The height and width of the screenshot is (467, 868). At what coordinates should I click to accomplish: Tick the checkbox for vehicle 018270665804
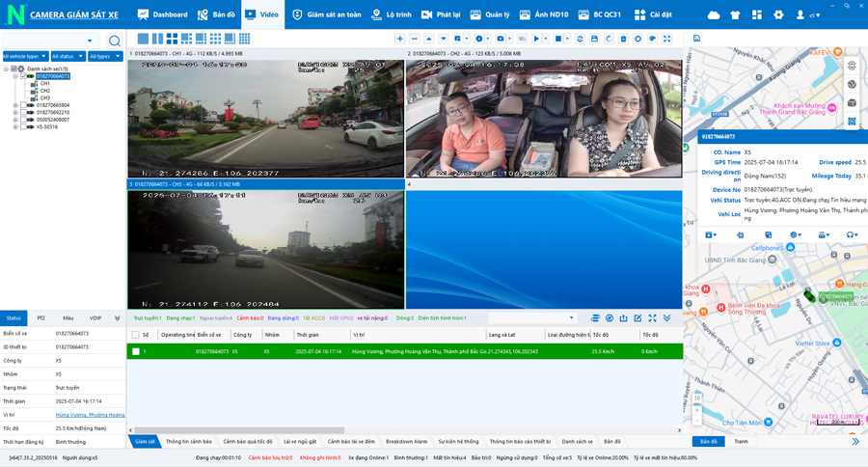tap(23, 105)
